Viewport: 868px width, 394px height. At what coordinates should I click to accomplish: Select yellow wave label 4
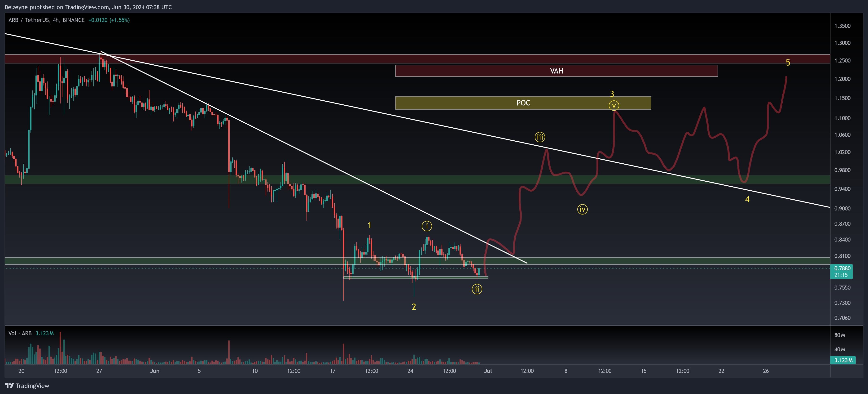point(747,199)
